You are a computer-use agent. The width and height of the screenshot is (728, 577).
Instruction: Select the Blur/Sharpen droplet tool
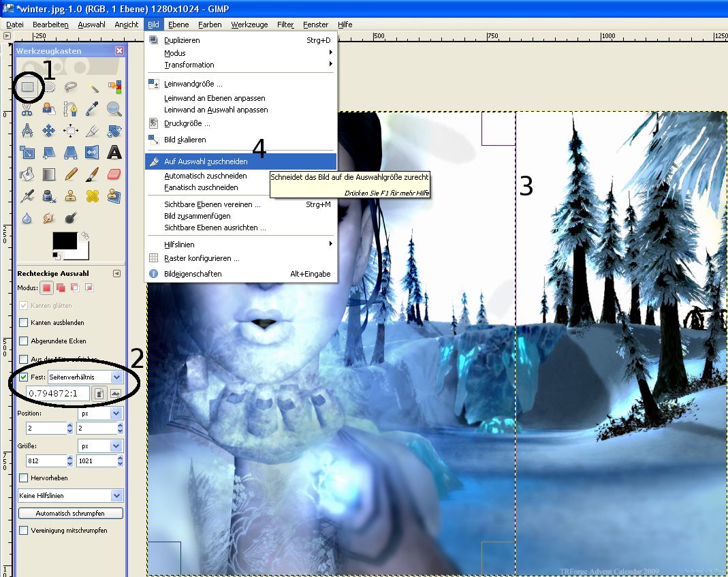[x=27, y=218]
